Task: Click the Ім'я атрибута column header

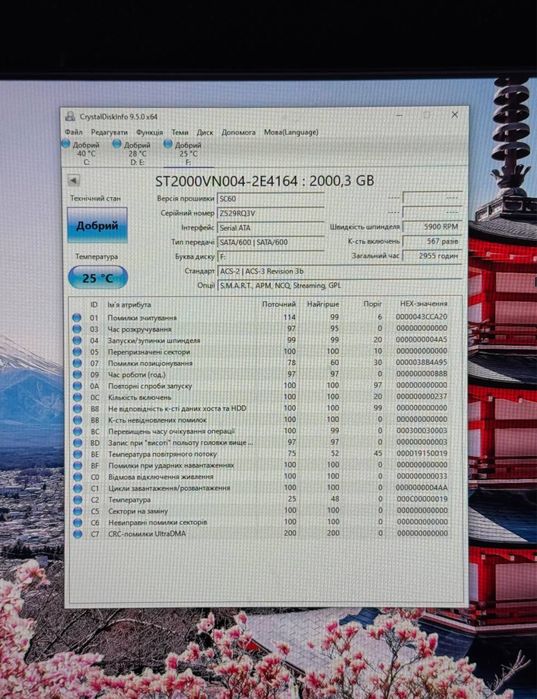Action: click(x=129, y=304)
